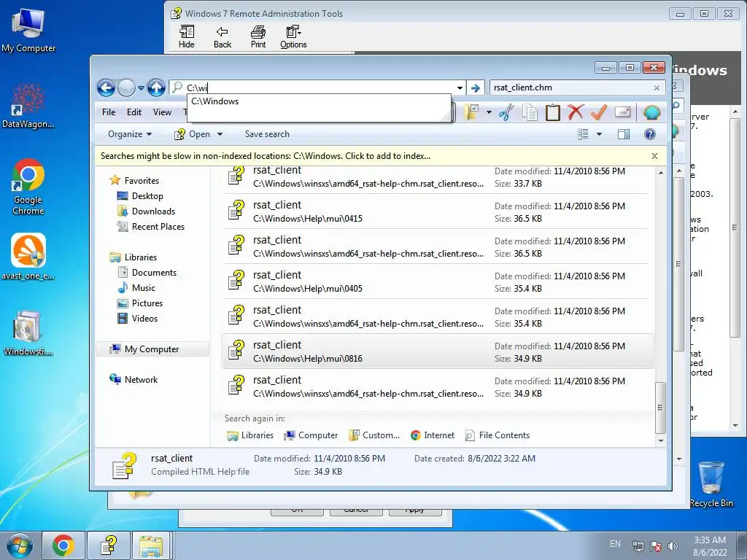Viewport: 747px width, 560px height.
Task: Open the Organize dropdown menu
Action: 130,134
